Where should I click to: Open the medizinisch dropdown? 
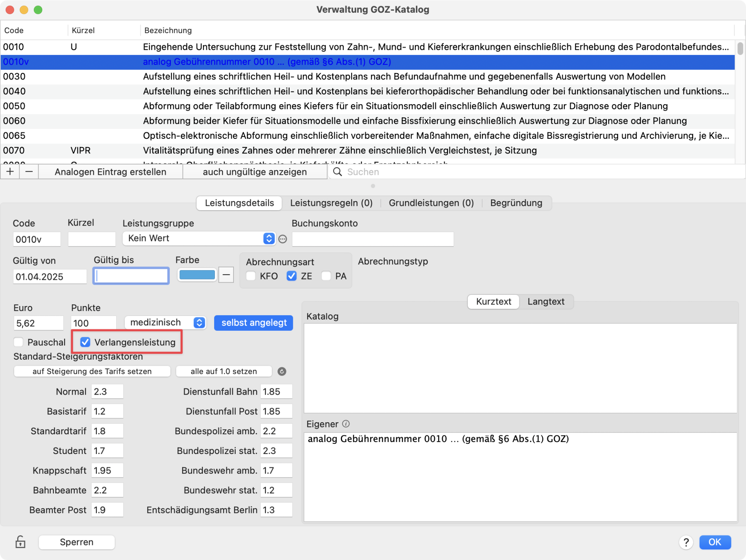(165, 322)
